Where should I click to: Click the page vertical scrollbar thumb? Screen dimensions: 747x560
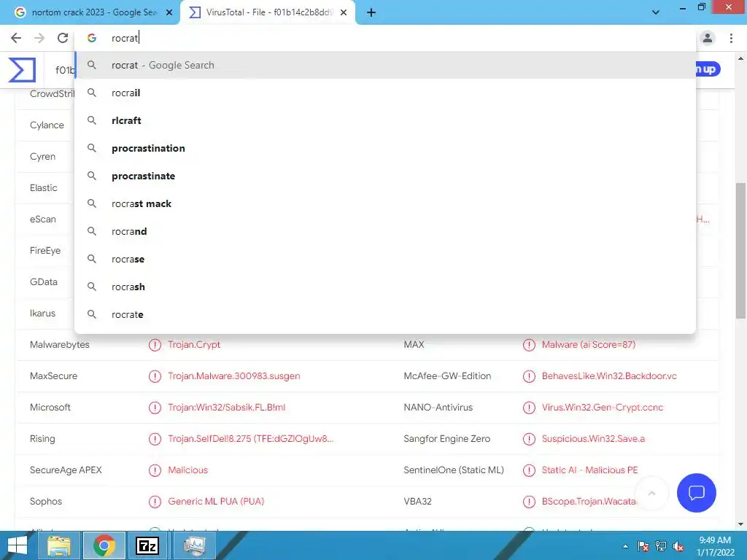click(x=740, y=251)
